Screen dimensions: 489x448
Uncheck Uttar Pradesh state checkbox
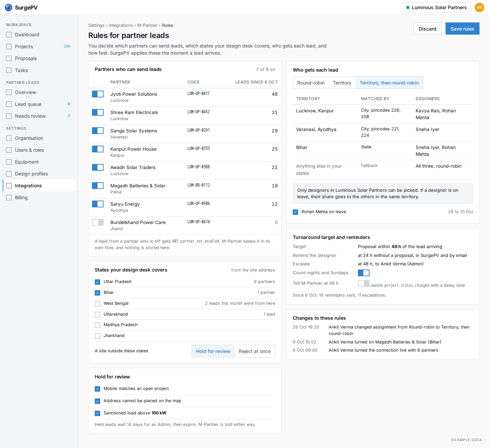coord(97,282)
